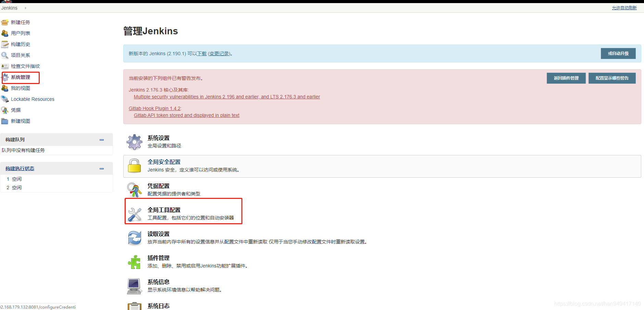
Task: Open the 全局工具配置 heading
Action: point(164,210)
